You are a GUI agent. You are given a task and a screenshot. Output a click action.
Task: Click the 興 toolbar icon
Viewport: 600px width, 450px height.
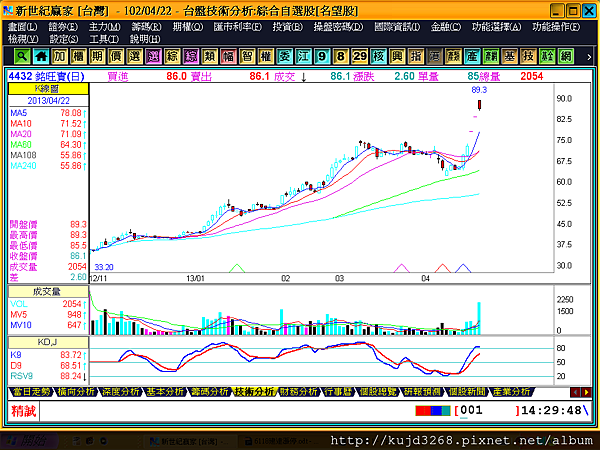click(x=397, y=57)
